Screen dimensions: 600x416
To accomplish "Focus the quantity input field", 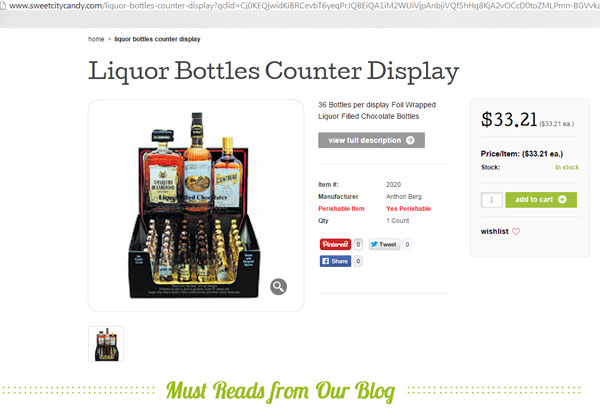I will pyautogui.click(x=491, y=200).
